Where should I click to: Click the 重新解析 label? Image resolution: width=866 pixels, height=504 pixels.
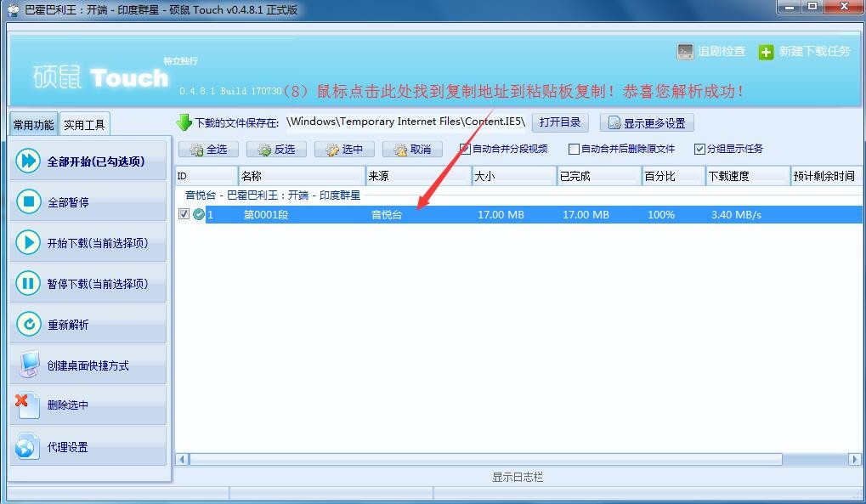tap(68, 325)
